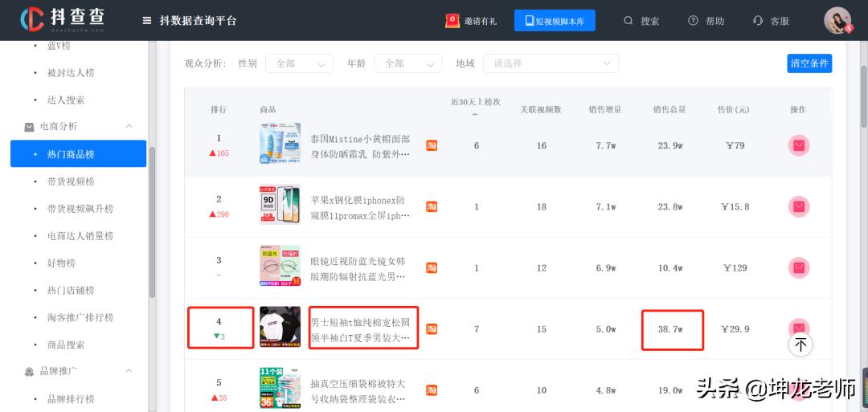
Task: Open the 压缩袋 product thumbnail
Action: 280,388
